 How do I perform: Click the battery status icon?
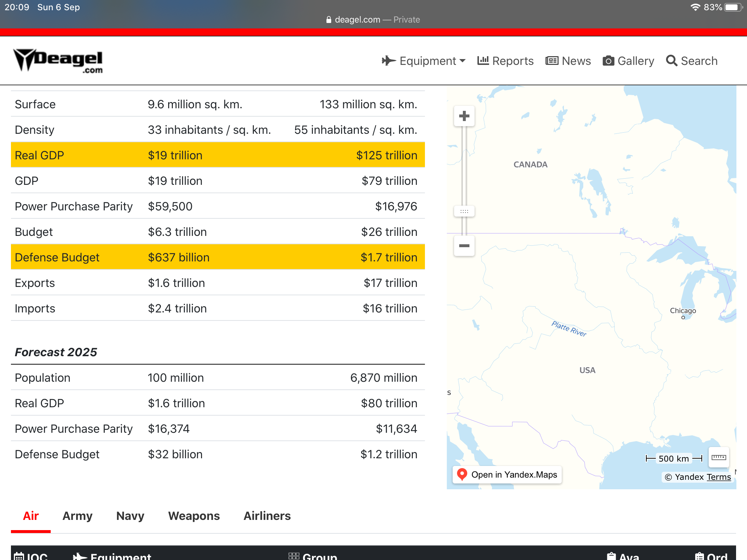point(733,7)
